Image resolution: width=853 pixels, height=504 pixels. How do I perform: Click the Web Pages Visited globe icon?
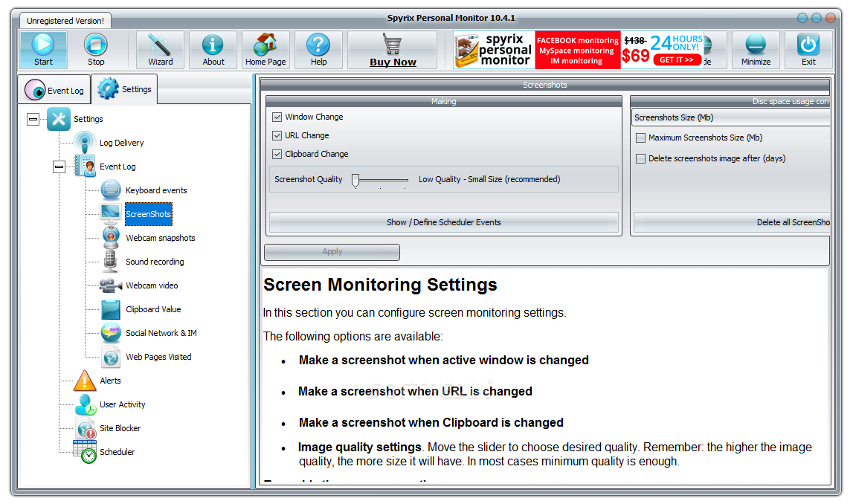pyautogui.click(x=111, y=358)
